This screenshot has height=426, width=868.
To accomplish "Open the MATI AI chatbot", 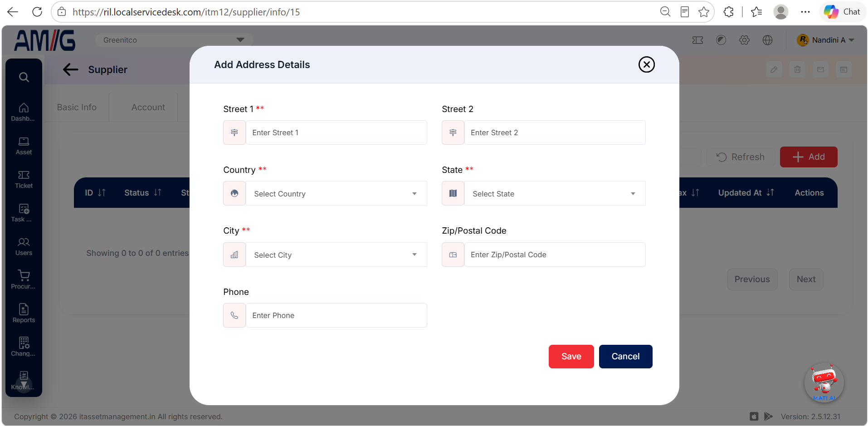I will (x=824, y=382).
